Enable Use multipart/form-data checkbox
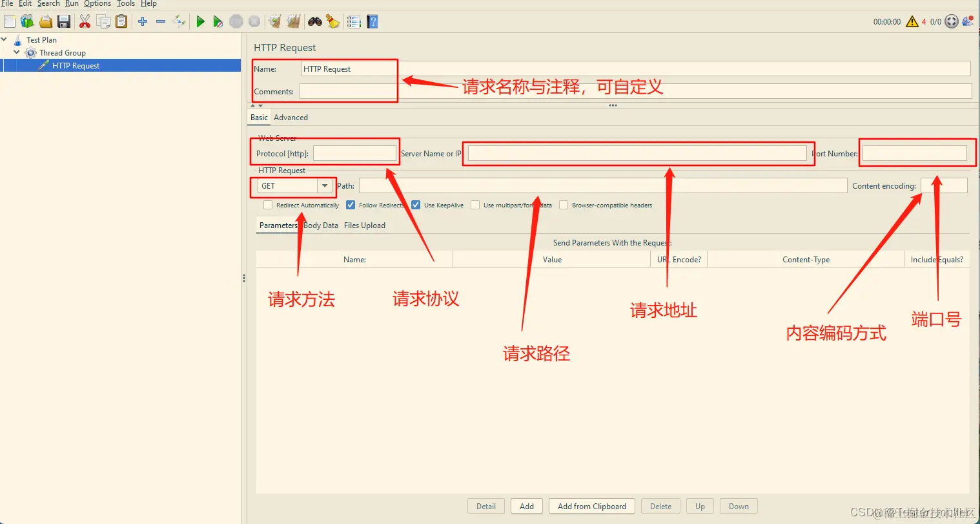980x524 pixels. click(x=475, y=205)
